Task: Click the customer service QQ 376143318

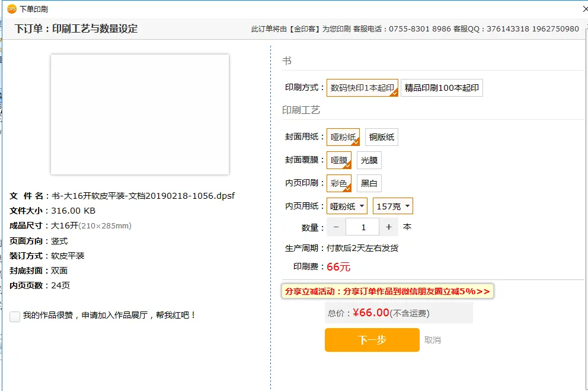Action: click(x=508, y=29)
